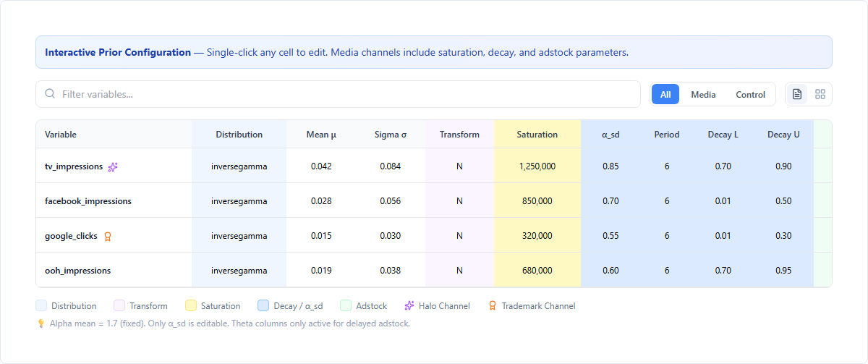Switch to document list view icon
This screenshot has height=364, width=868.
click(x=797, y=94)
